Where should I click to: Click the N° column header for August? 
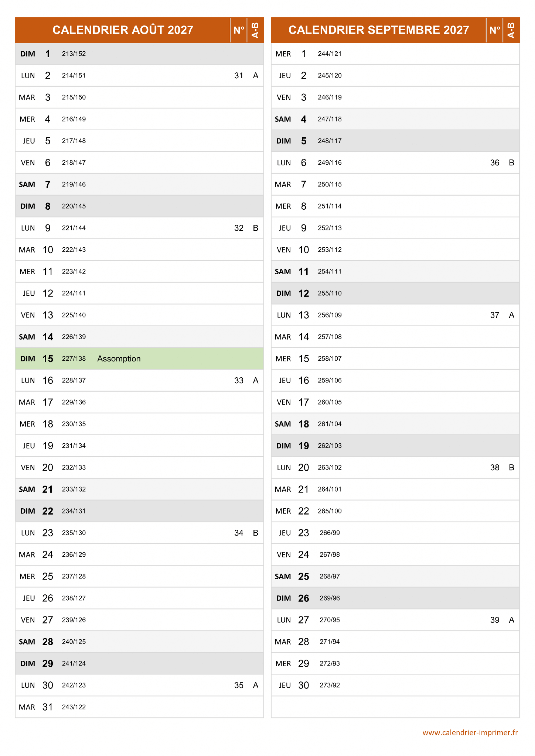coord(239,30)
